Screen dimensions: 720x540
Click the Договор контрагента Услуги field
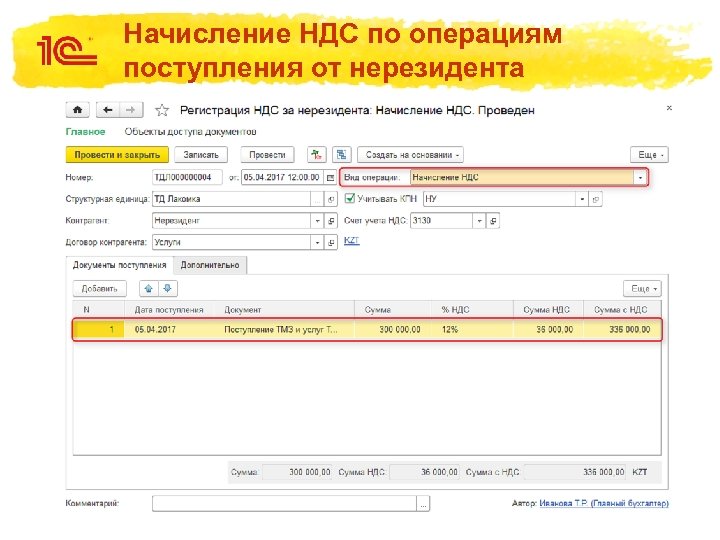[231, 242]
